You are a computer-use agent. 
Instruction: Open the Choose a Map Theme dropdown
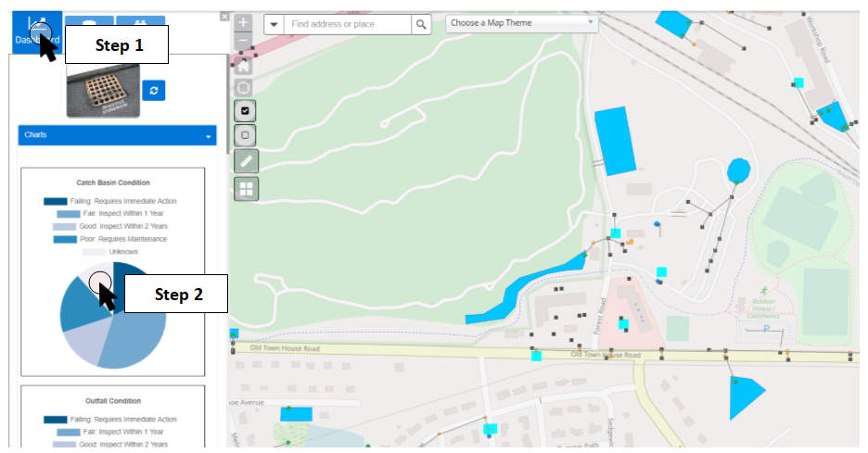[522, 23]
